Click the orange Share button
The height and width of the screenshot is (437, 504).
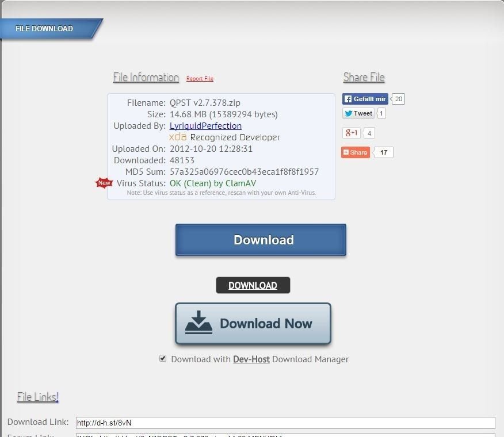click(x=356, y=152)
